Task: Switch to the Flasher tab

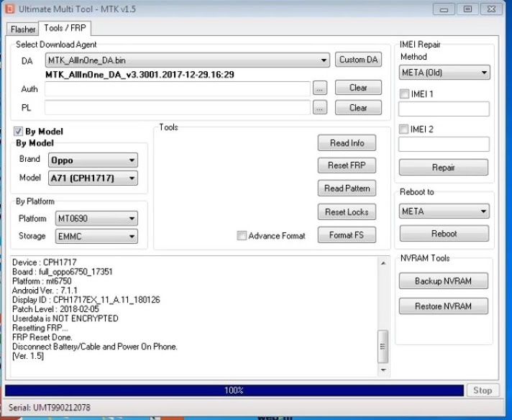Action: pyautogui.click(x=22, y=29)
